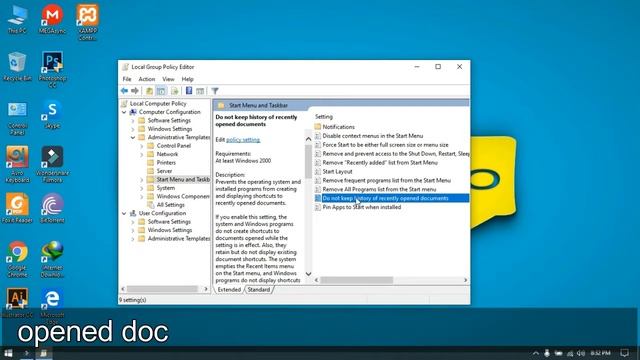640x360 pixels.
Task: Select 'Remove frequent programs list' setting
Action: [387, 180]
